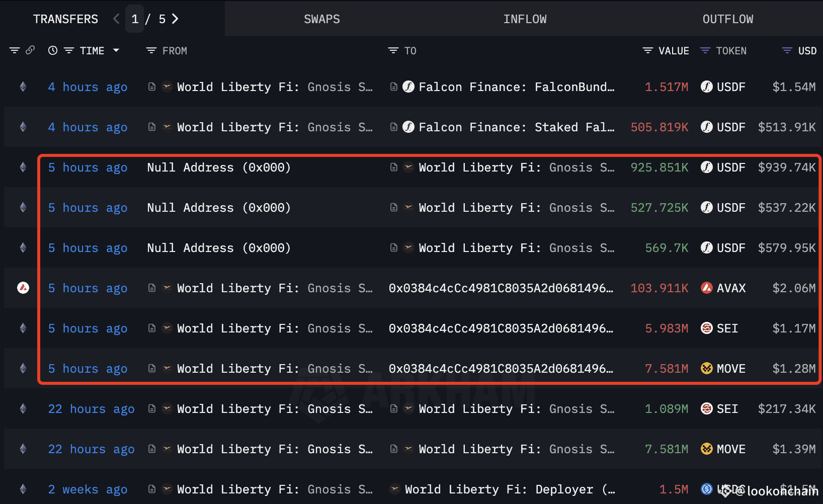Image resolution: width=823 pixels, height=504 pixels.
Task: Click the Falcon Finance logo in the Staked Fal… row
Action: (408, 127)
